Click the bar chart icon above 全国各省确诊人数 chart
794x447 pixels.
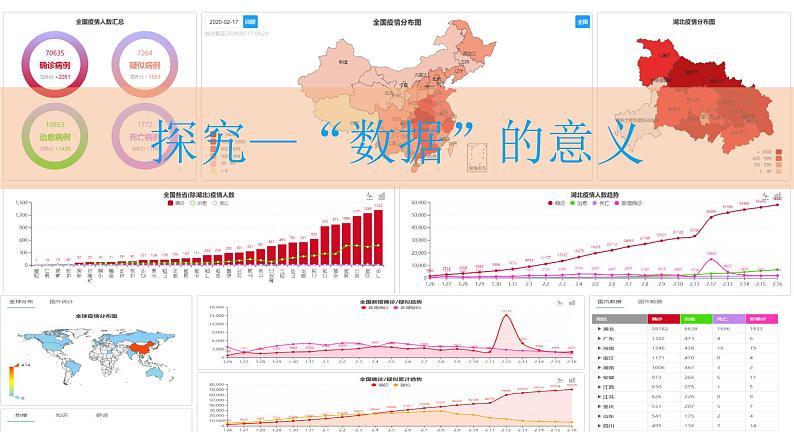click(382, 195)
